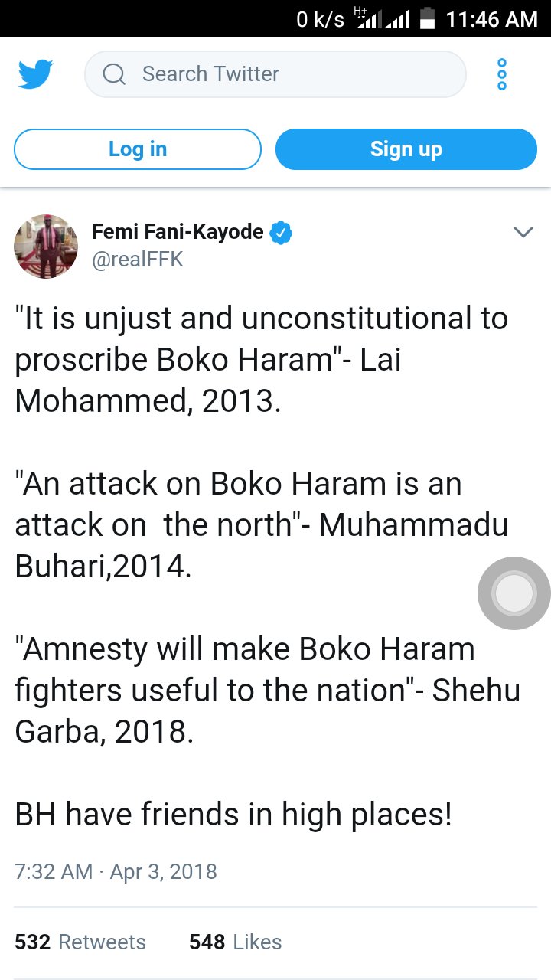Open Femi Fani-Kayode's profile picture
551x980 pixels.
click(46, 247)
